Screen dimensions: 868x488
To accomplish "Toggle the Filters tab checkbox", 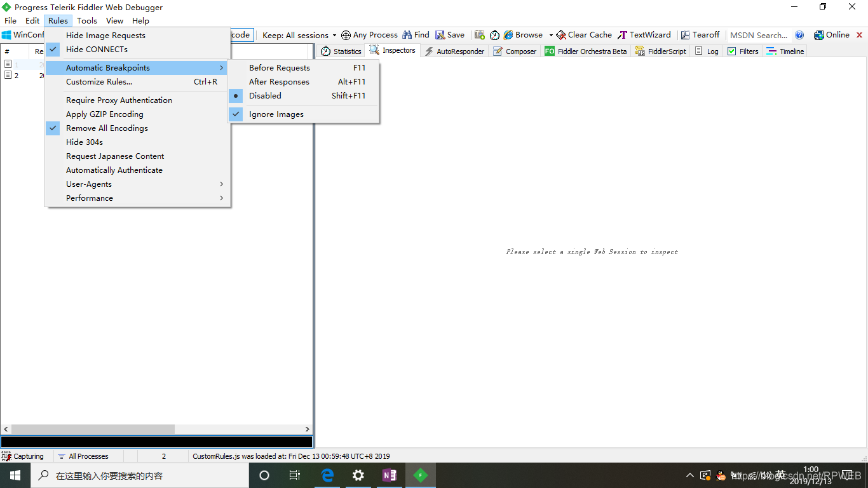I will 732,51.
